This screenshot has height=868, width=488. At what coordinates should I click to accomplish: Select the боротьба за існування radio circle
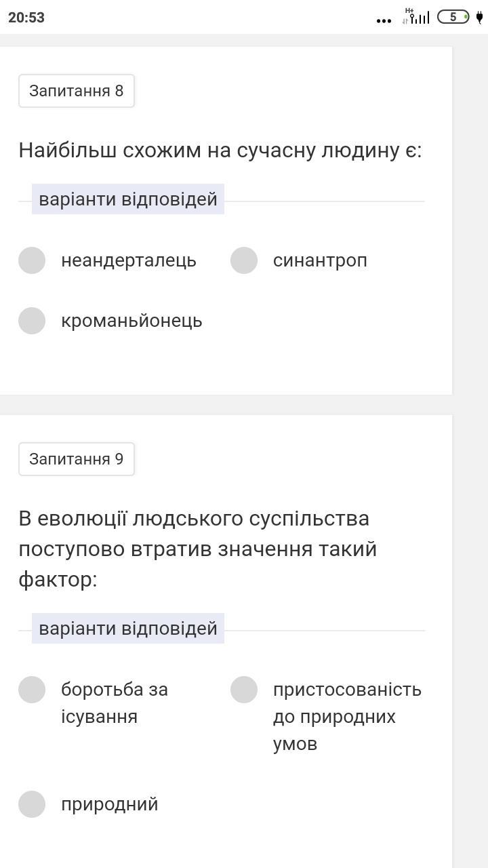point(32,690)
